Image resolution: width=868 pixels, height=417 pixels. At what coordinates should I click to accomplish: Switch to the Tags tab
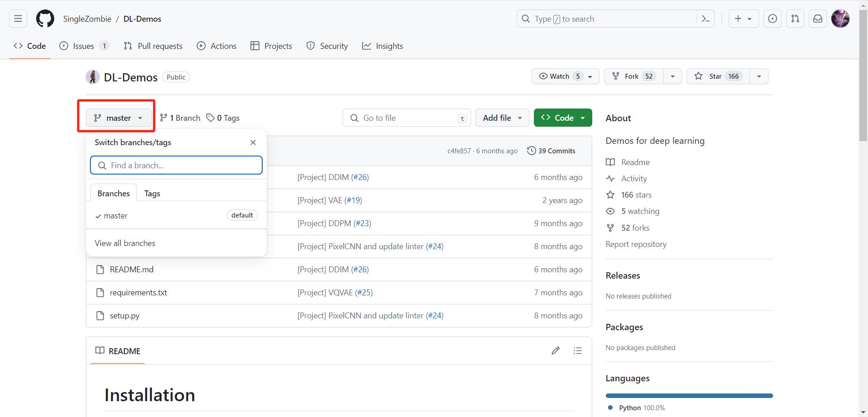tap(152, 193)
